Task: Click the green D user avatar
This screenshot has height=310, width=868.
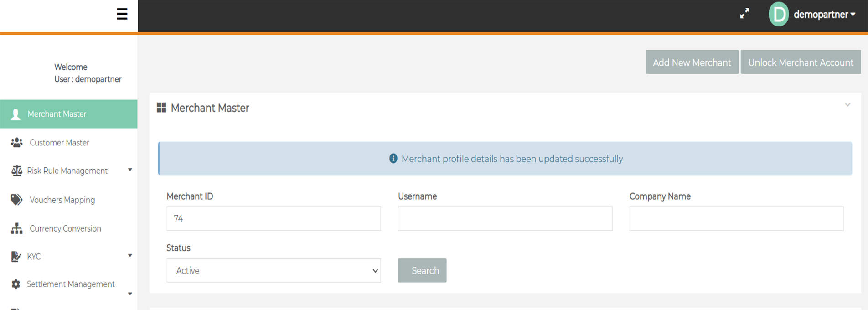Action: (778, 14)
